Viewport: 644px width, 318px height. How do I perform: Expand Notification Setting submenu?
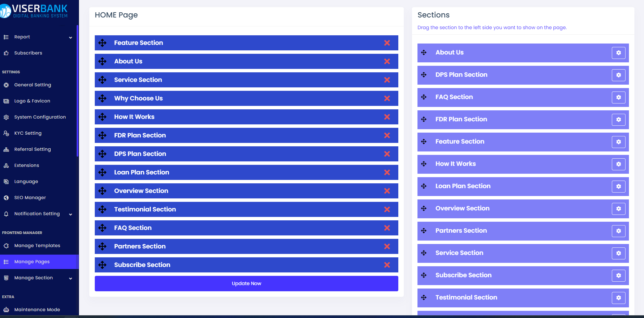[x=38, y=214]
